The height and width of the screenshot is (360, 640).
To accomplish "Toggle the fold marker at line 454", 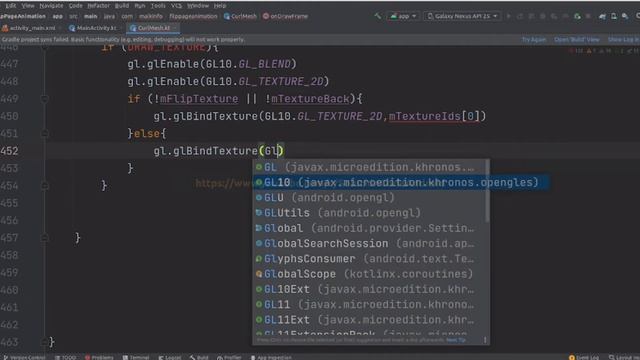I will [44, 186].
